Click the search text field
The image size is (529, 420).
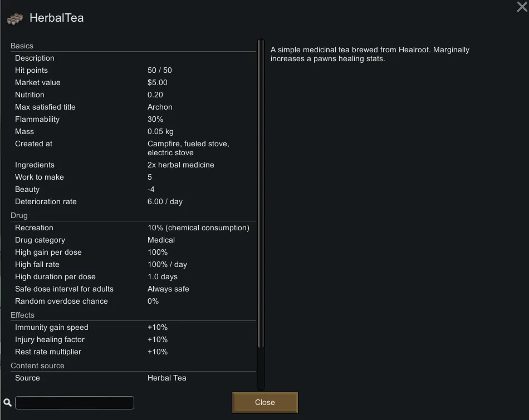point(75,403)
